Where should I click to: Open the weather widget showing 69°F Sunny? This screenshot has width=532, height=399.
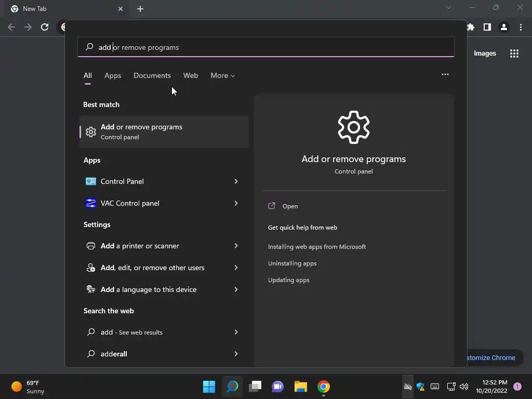(x=28, y=387)
